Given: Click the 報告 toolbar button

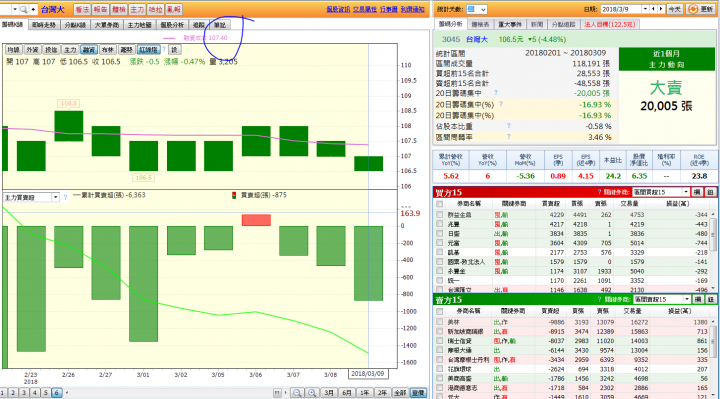Looking at the screenshot, I should pyautogui.click(x=100, y=9).
